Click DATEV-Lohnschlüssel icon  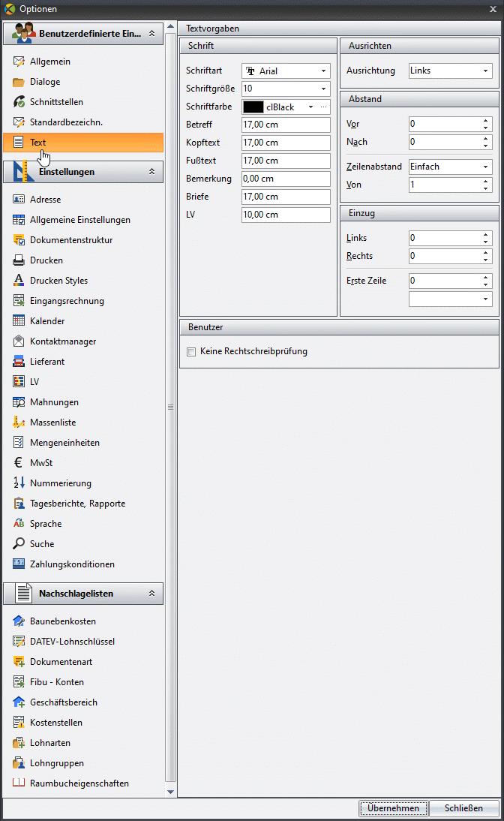pyautogui.click(x=19, y=642)
